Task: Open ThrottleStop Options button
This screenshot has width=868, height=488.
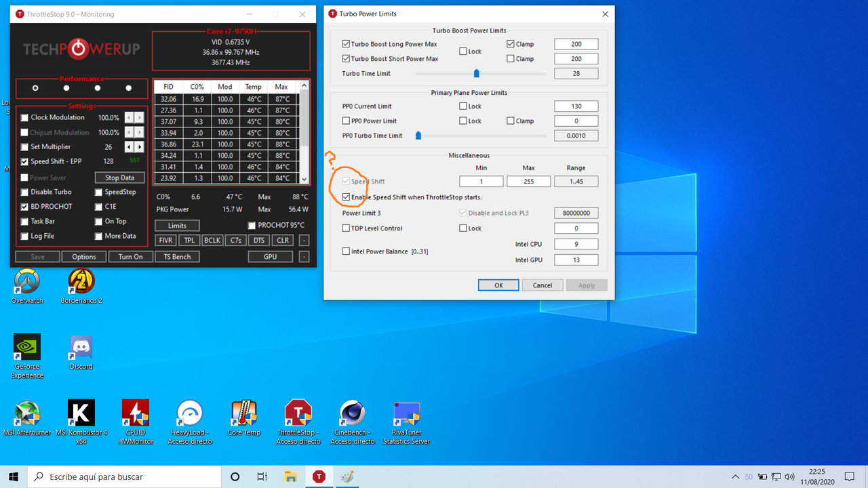Action: click(x=84, y=257)
